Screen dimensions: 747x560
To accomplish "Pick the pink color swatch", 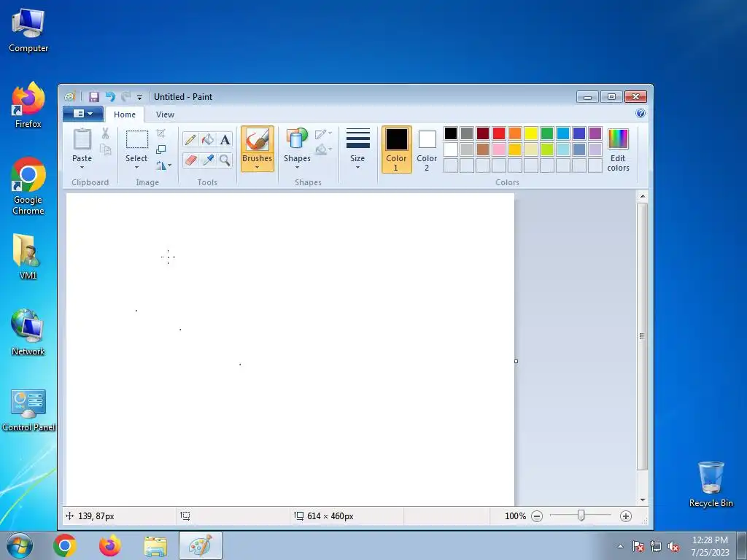I will coord(499,149).
